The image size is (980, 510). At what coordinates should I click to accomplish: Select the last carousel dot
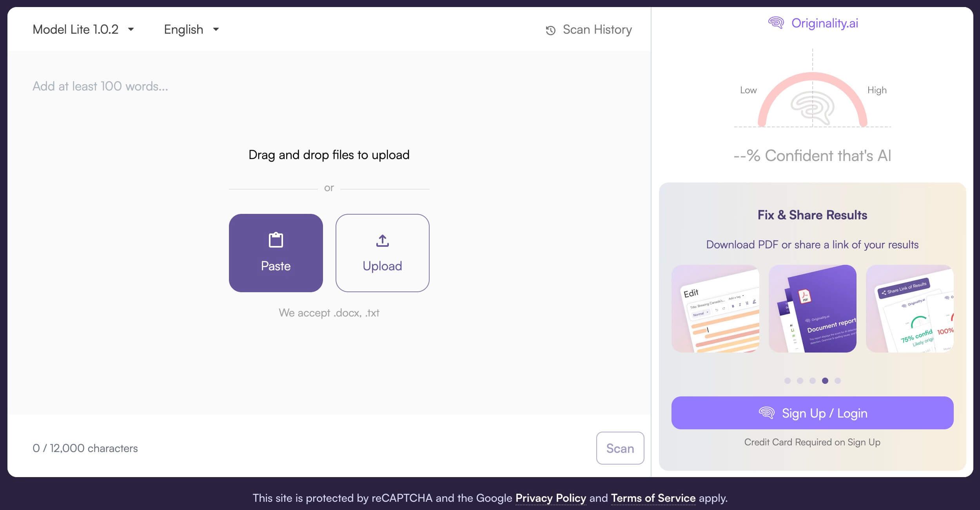point(837,381)
